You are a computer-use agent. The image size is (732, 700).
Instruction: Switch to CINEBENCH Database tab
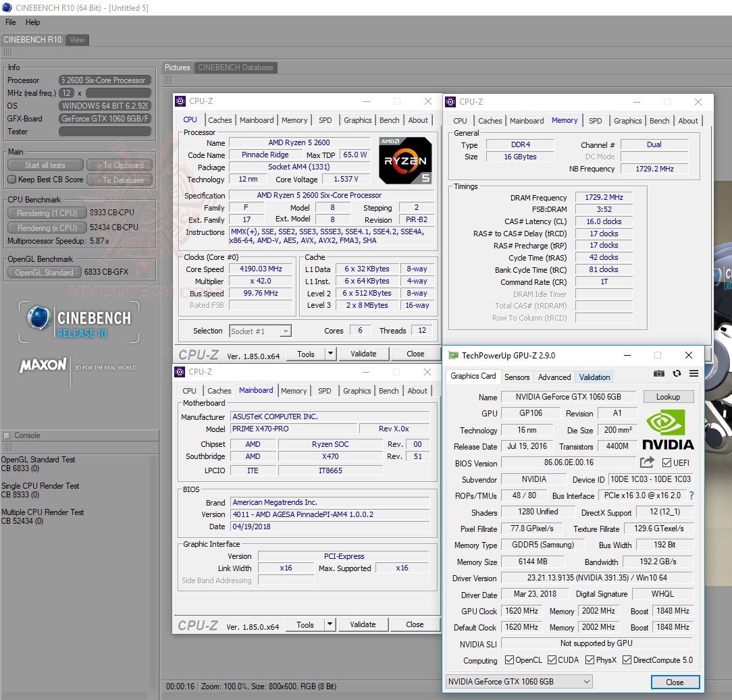click(x=236, y=68)
